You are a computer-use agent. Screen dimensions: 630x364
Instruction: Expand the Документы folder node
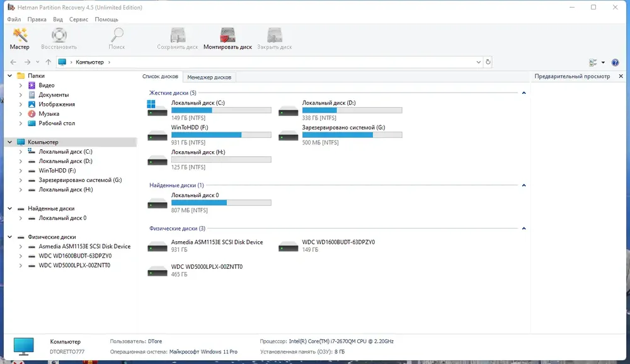pos(21,95)
